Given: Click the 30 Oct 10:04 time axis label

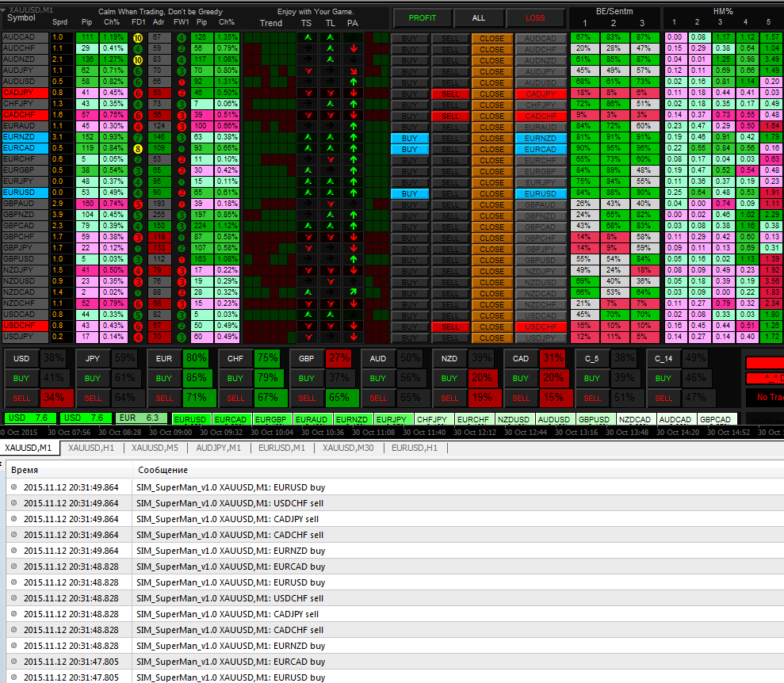Looking at the screenshot, I should (271, 433).
